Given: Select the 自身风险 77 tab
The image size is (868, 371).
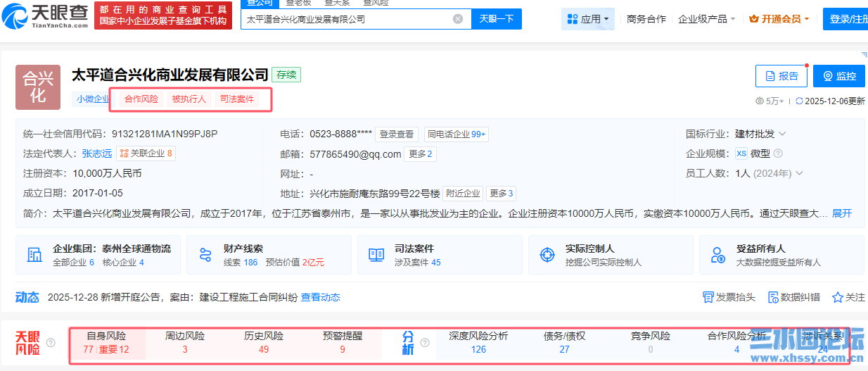Looking at the screenshot, I should tap(106, 343).
